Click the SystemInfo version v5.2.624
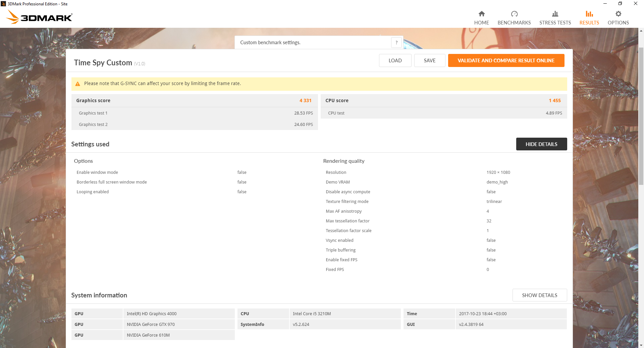The height and width of the screenshot is (348, 644). 301,325
